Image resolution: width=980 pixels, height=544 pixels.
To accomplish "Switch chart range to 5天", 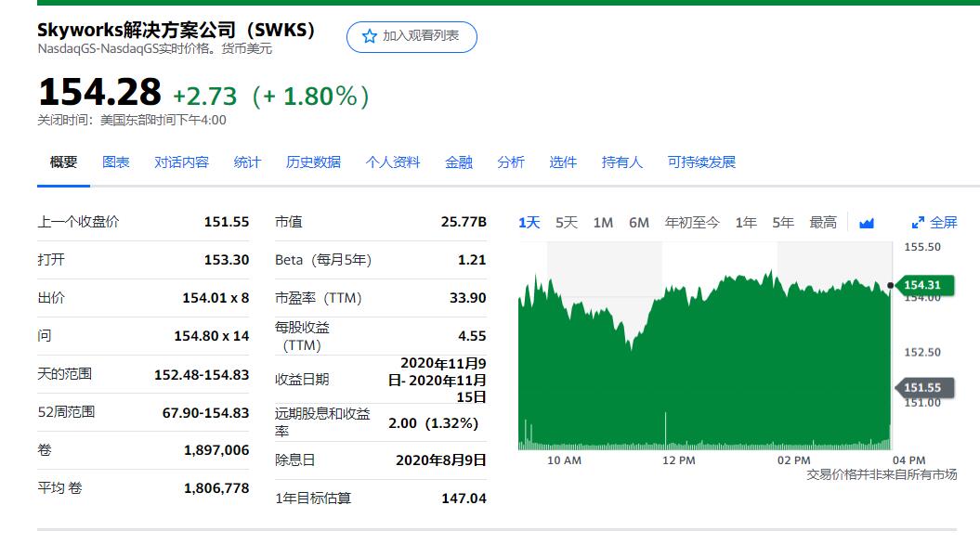I will click(x=567, y=223).
